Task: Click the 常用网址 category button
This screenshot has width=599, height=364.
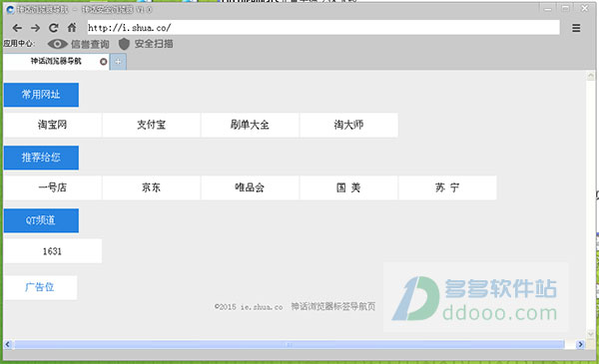Action: 41,95
